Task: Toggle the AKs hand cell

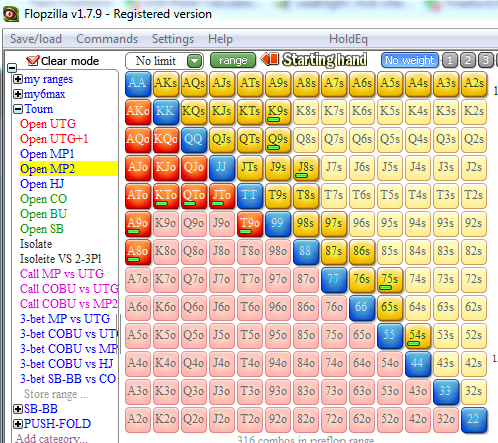Action: tap(166, 83)
